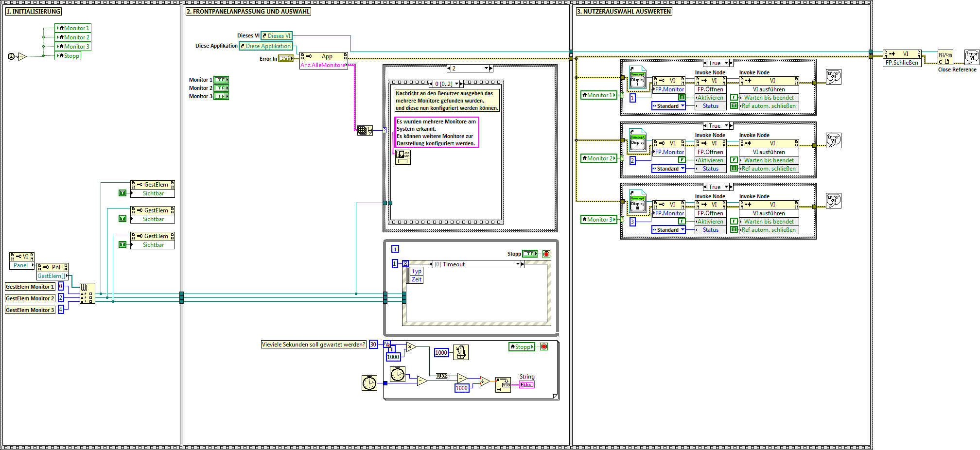Select the Close Reference node
This screenshot has height=450, width=980.
click(945, 57)
